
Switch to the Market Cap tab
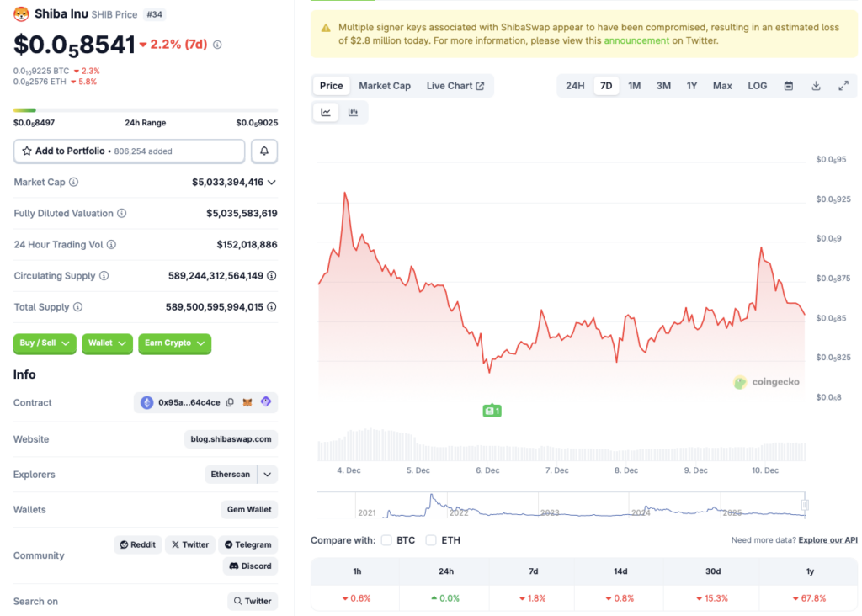[385, 85]
